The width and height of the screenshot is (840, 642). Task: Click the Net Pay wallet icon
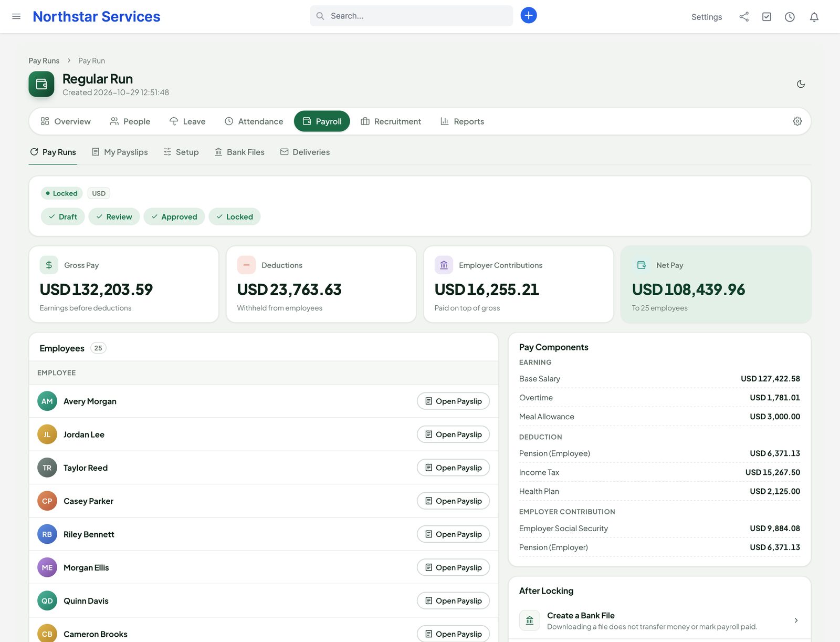(x=641, y=265)
